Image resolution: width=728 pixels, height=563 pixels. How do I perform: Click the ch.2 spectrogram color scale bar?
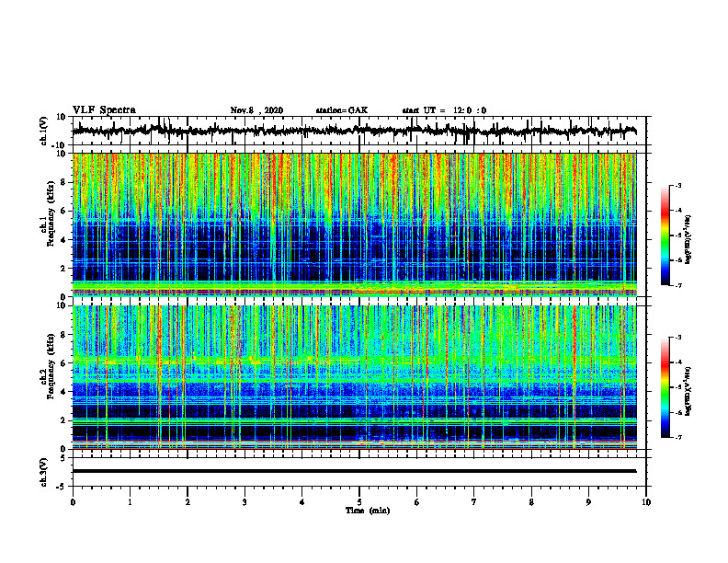pyautogui.click(x=665, y=387)
